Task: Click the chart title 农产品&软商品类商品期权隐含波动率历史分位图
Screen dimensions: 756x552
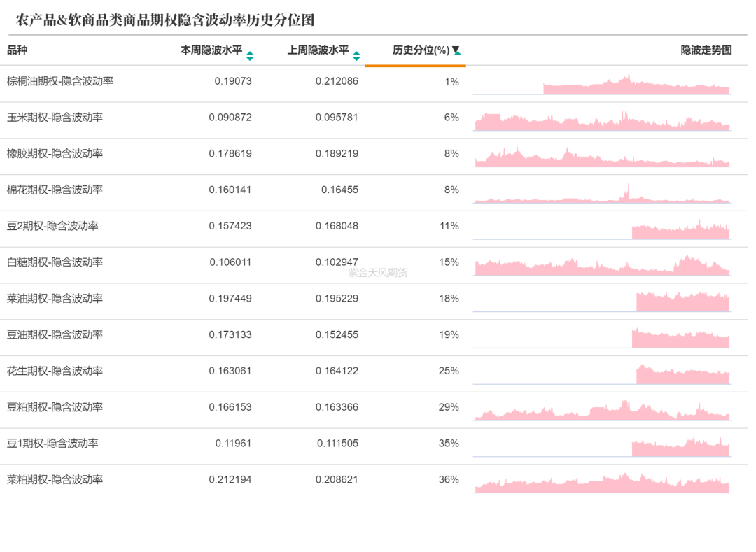Action: pos(165,20)
